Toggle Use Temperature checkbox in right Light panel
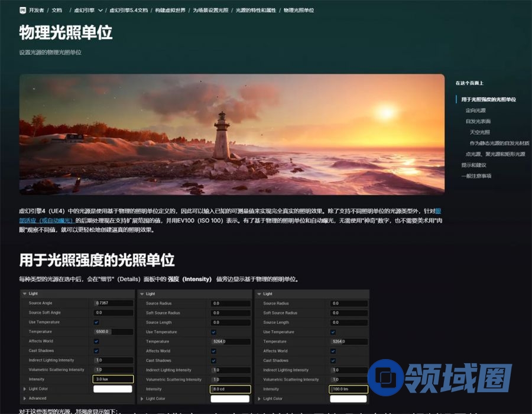This screenshot has width=532, height=414. pos(333,332)
